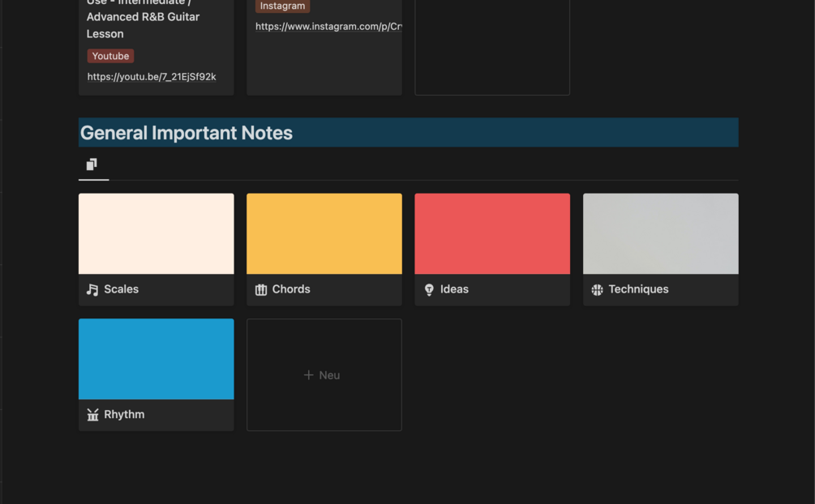The image size is (815, 504).
Task: Open the gray Techniques cover image
Action: [x=660, y=233]
